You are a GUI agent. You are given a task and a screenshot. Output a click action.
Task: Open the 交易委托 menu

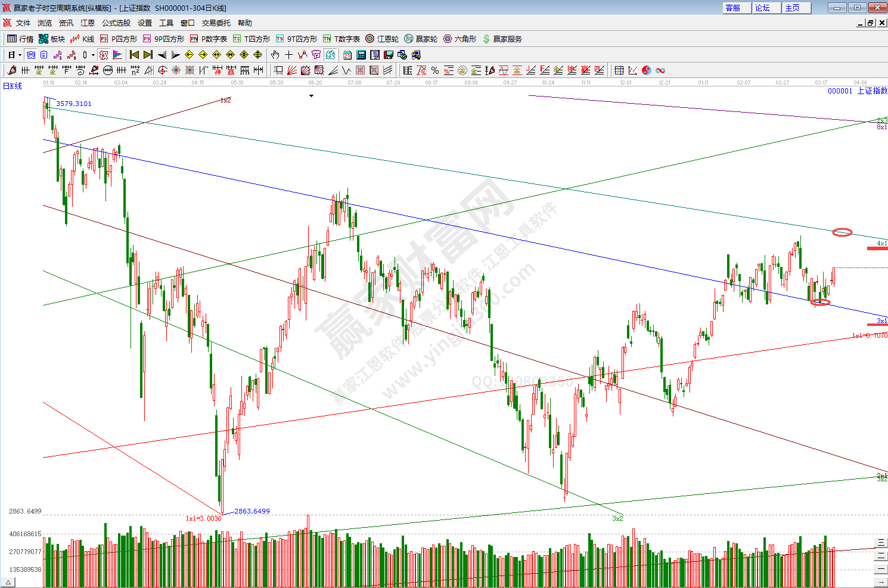216,23
